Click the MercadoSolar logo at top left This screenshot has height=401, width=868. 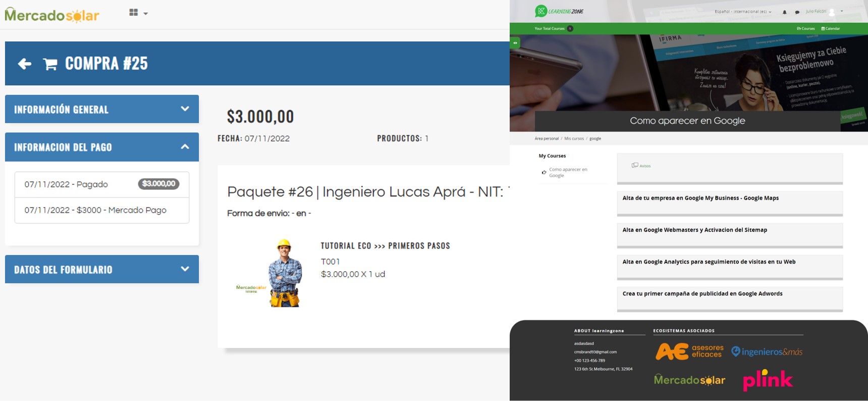(52, 15)
